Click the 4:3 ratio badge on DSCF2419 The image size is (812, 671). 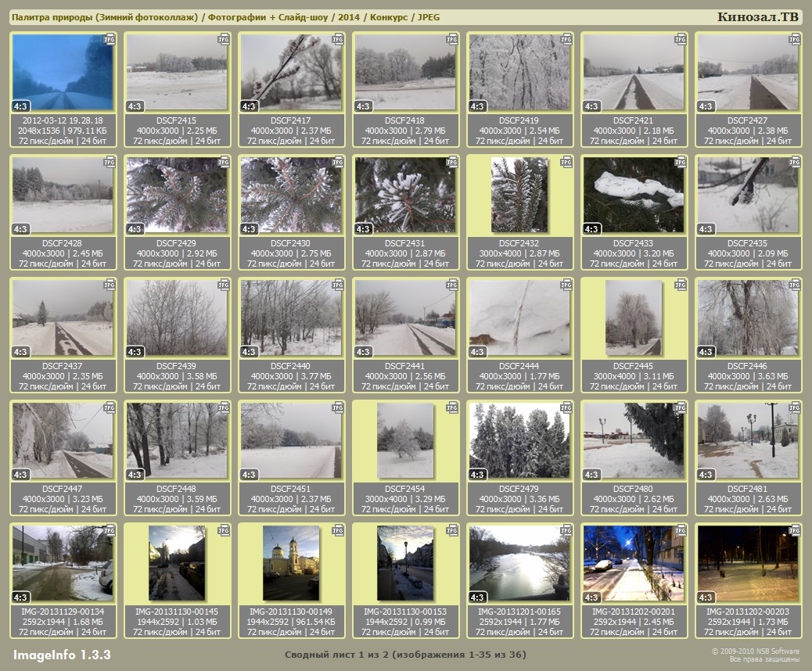click(x=478, y=106)
